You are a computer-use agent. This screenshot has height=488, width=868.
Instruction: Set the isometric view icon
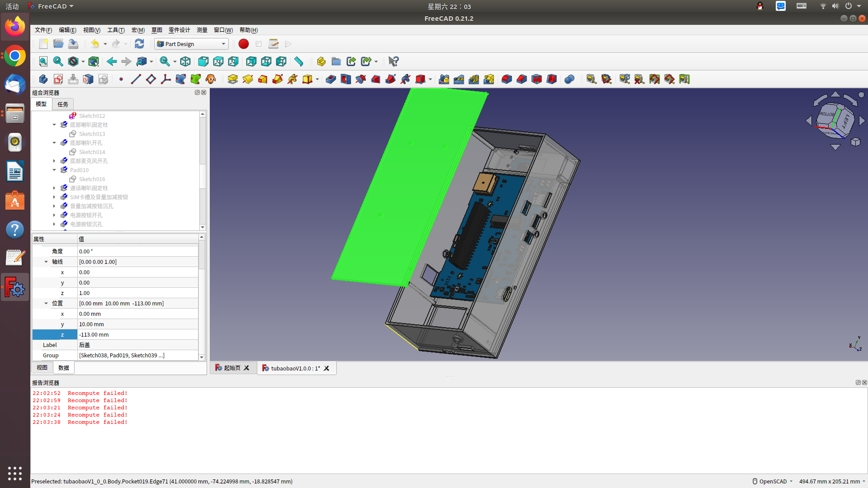click(185, 61)
